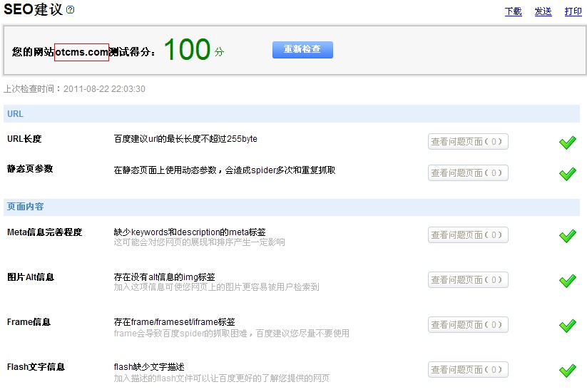Click the 图片Alt信息 label
Image resolution: width=587 pixels, height=392 pixels.
point(31,277)
